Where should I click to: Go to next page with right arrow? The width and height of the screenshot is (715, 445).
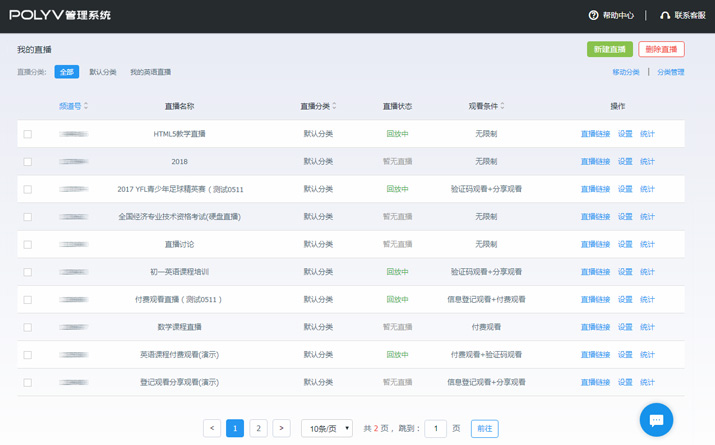[x=281, y=428]
